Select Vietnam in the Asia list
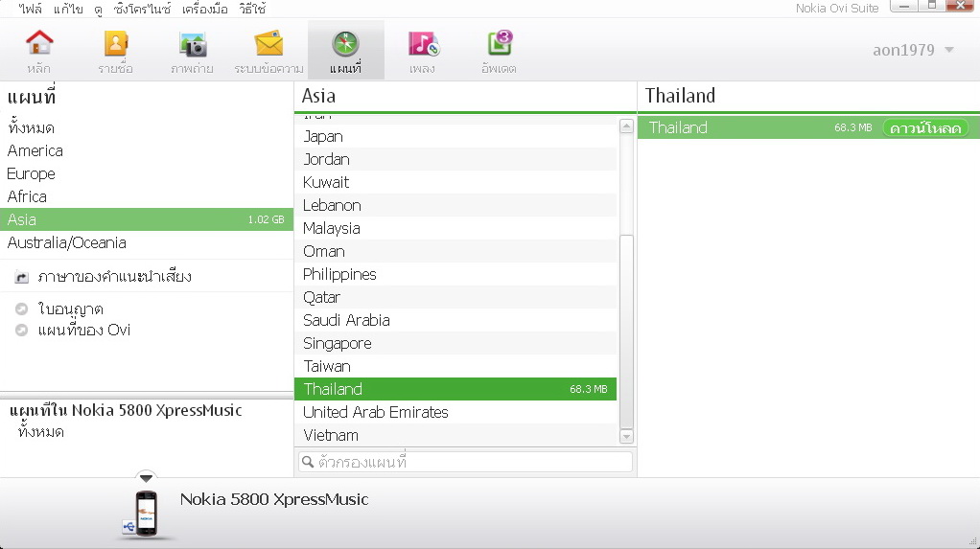This screenshot has width=980, height=549. point(455,435)
